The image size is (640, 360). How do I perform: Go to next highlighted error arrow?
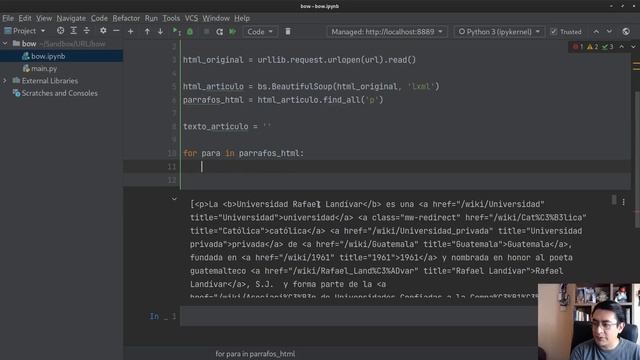click(633, 47)
